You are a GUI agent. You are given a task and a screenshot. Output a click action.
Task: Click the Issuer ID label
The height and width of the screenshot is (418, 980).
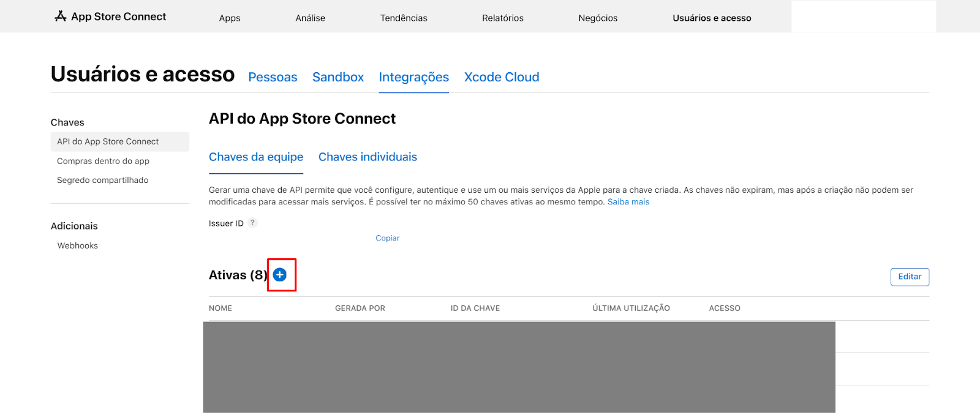pos(226,223)
